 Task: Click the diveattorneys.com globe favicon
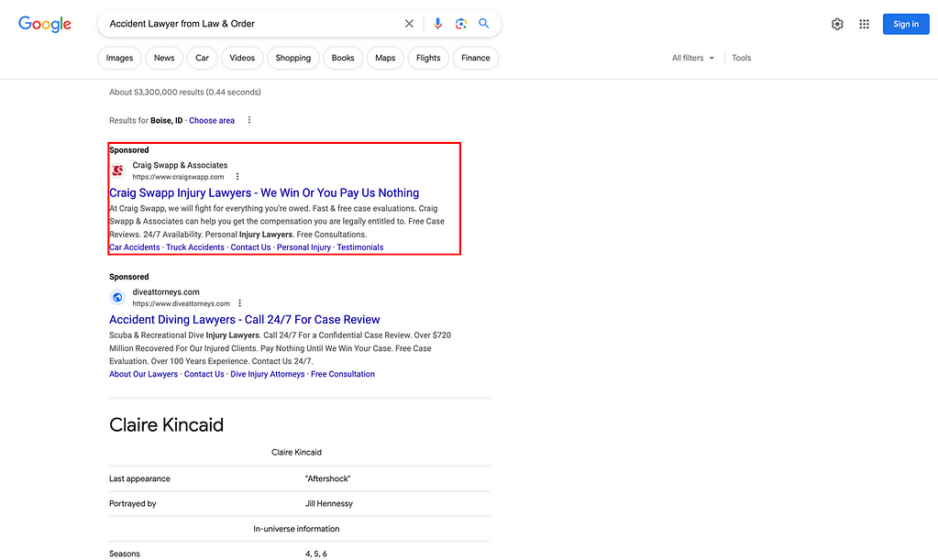(118, 297)
